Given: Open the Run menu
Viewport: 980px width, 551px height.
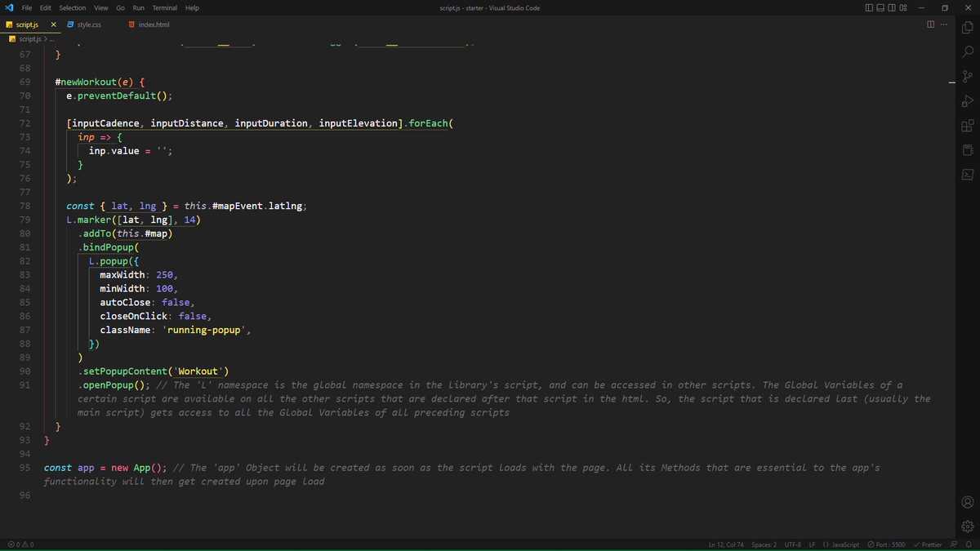Looking at the screenshot, I should click(139, 8).
